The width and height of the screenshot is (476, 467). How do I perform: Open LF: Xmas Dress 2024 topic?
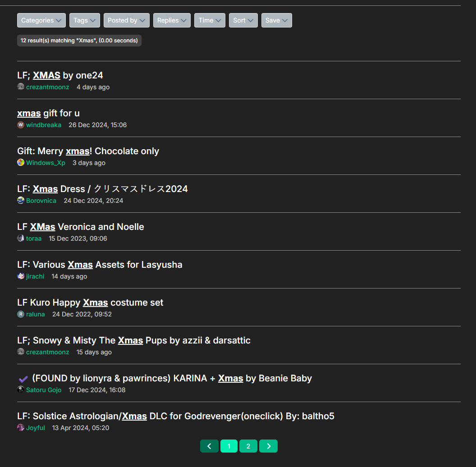pos(103,189)
